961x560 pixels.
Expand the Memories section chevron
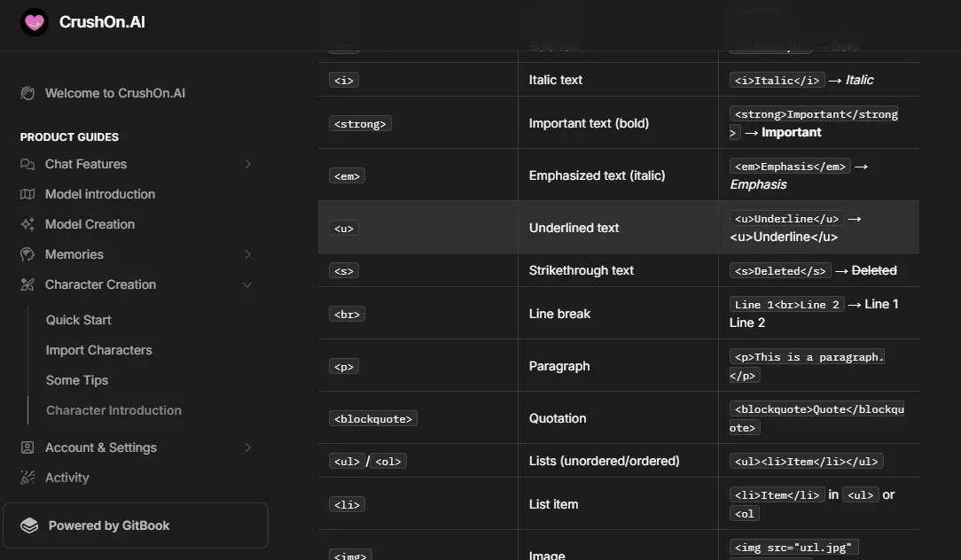click(x=247, y=254)
